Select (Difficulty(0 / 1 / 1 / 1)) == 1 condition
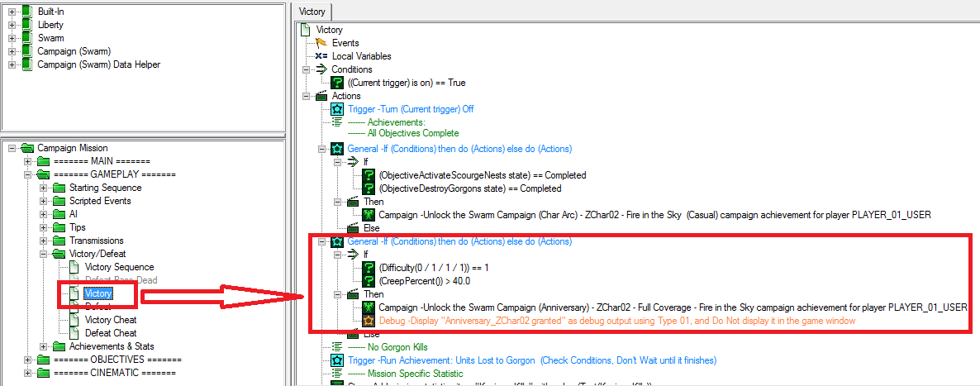 point(434,267)
